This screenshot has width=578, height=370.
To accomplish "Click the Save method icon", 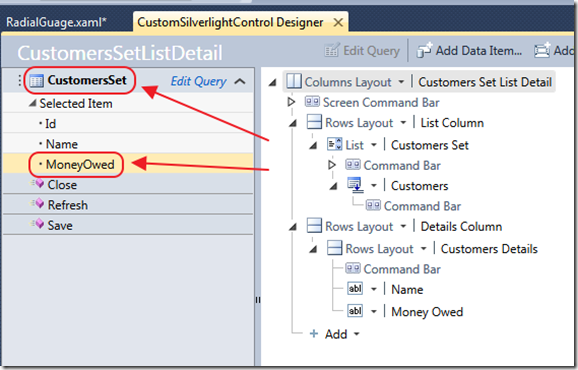I will (x=38, y=224).
